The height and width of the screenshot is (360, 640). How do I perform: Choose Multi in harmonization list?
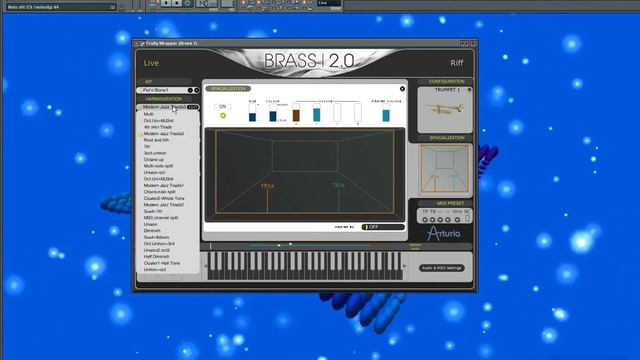pyautogui.click(x=149, y=114)
